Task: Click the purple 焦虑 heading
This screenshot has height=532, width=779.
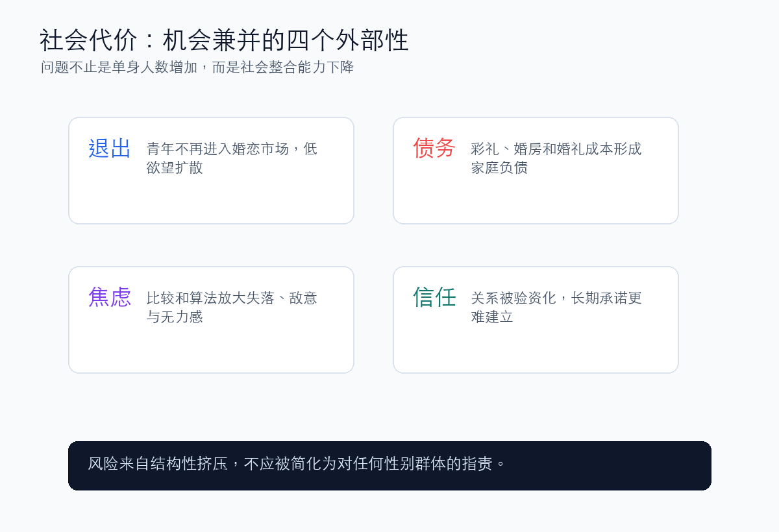Action: [x=110, y=298]
